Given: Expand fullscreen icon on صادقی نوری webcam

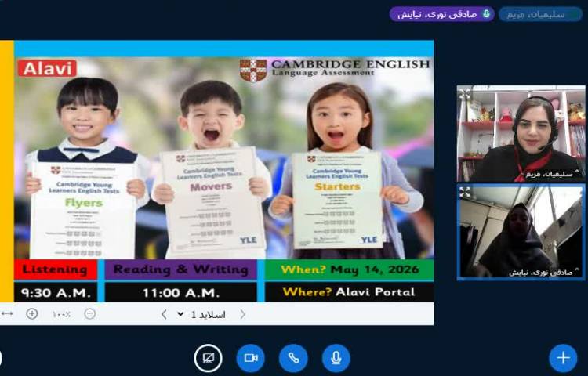Looking at the screenshot, I should click(x=465, y=192).
